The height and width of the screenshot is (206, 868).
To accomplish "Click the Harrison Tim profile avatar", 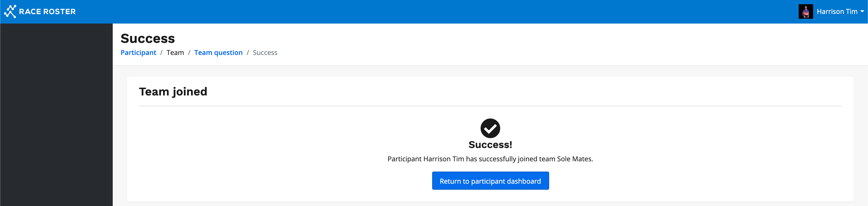I will coord(805,11).
